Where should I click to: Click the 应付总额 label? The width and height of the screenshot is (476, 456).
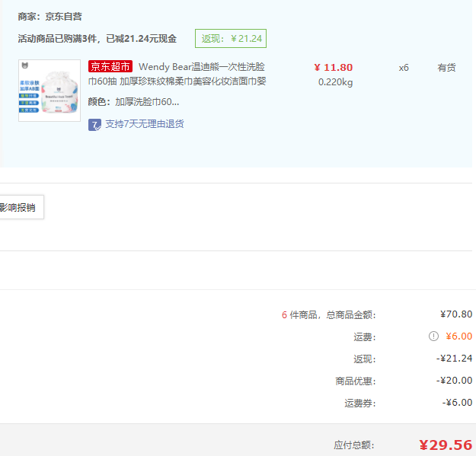pos(354,445)
